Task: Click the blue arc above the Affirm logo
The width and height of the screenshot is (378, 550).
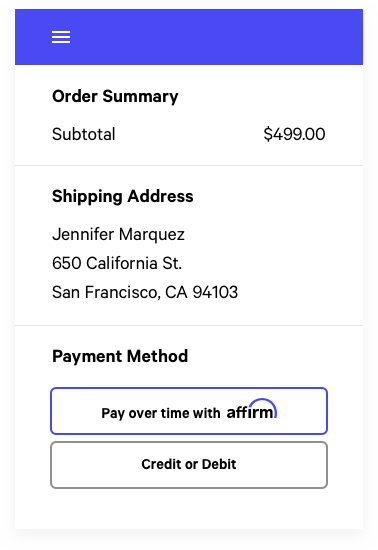Action: (262, 406)
